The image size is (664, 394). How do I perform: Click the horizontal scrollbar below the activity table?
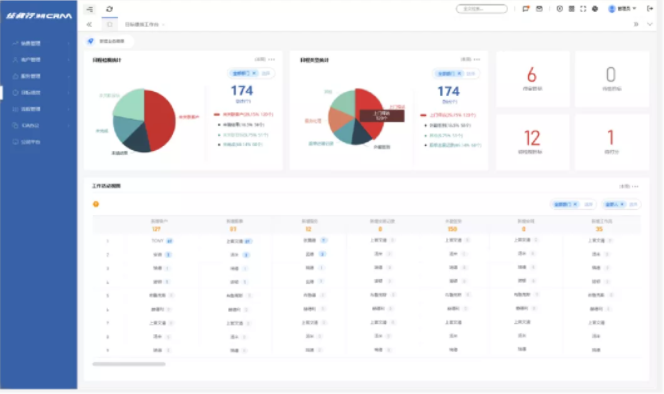pos(129,364)
